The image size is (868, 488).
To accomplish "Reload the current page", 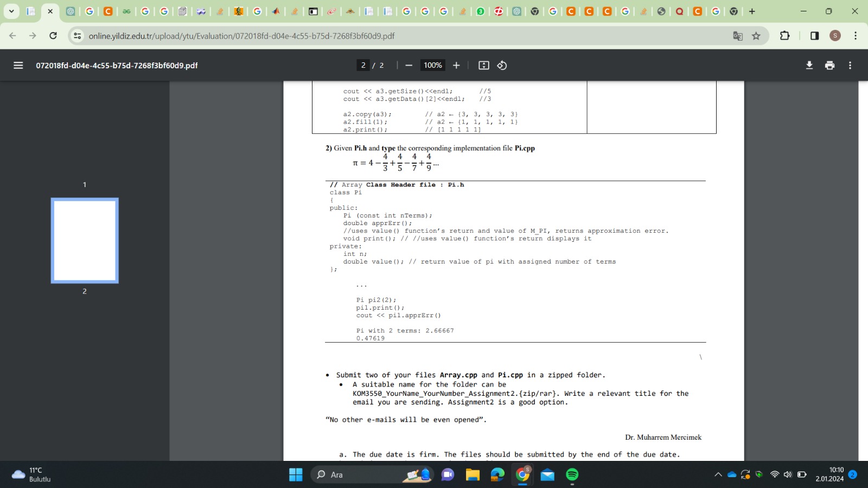I will point(53,36).
